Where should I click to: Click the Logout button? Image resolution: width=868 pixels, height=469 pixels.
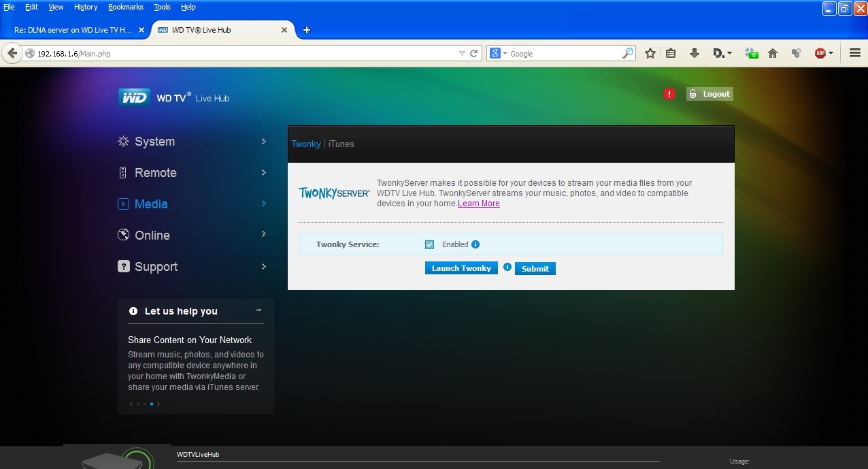pyautogui.click(x=710, y=94)
